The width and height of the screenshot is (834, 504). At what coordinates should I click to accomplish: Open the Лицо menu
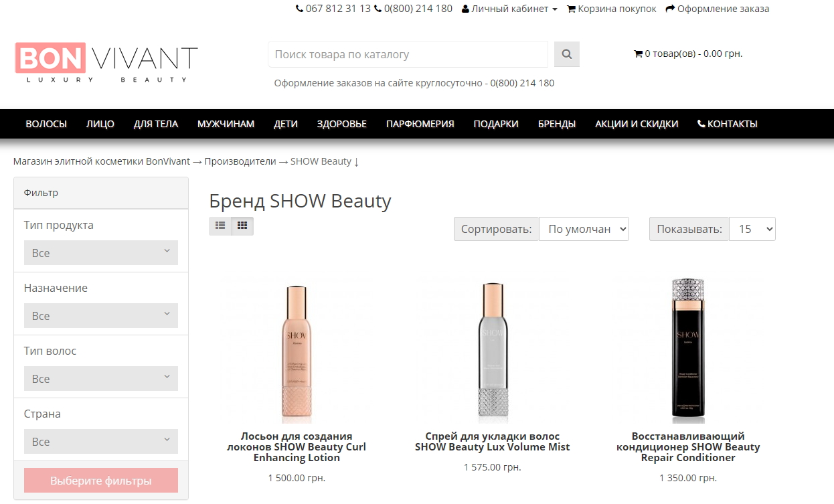click(100, 124)
